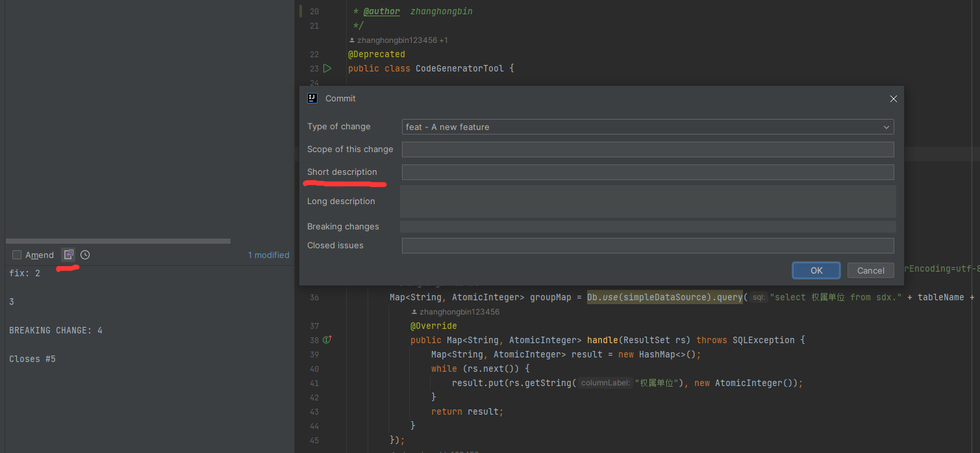The image size is (980, 453).
Task: Click line number 36 in the gutter
Action: click(x=314, y=297)
